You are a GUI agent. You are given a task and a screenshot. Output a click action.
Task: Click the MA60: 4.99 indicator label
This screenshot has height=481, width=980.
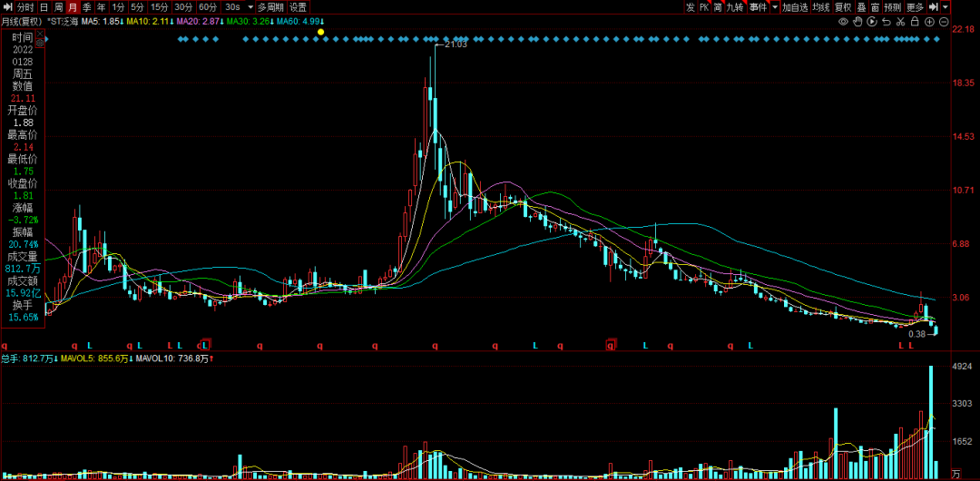point(300,21)
